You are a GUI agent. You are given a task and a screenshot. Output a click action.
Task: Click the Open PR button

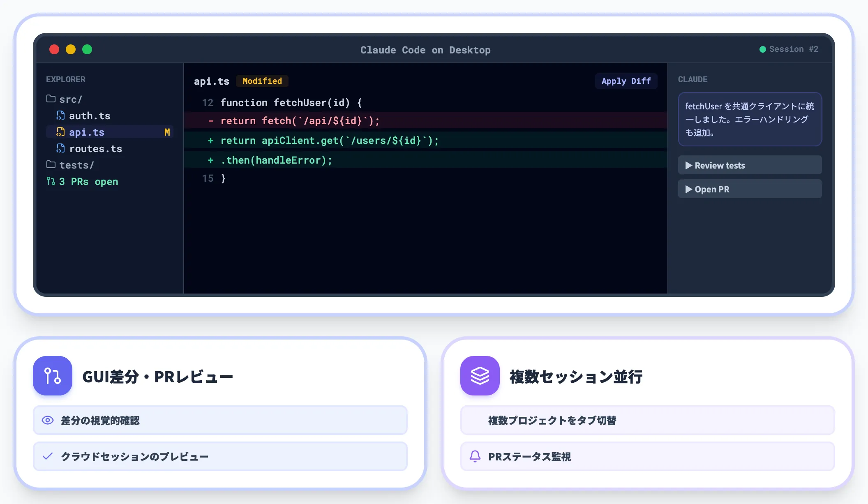pyautogui.click(x=750, y=189)
